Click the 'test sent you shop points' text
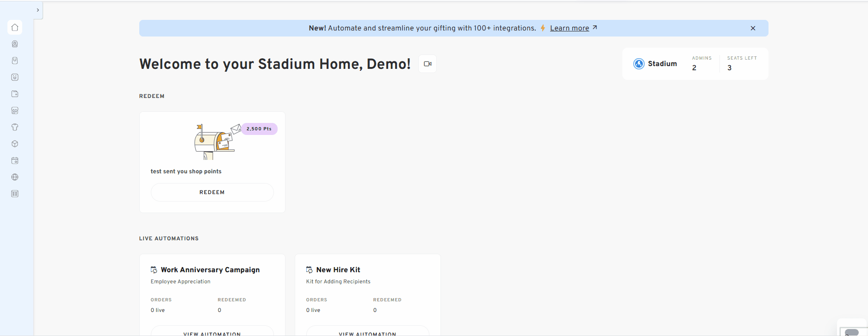 coord(186,171)
